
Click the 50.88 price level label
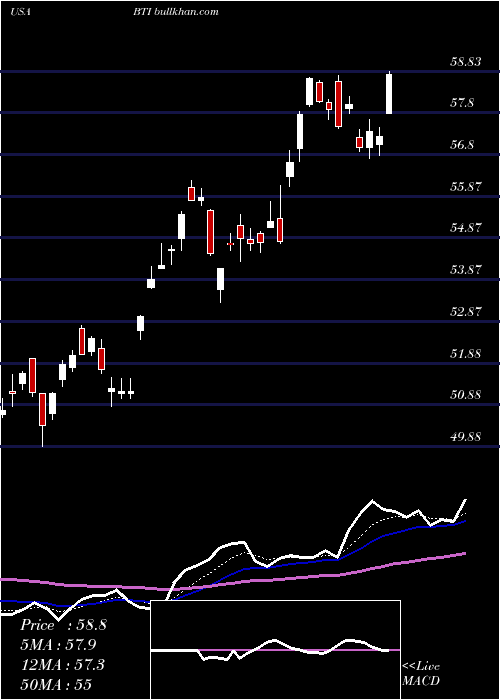(466, 395)
